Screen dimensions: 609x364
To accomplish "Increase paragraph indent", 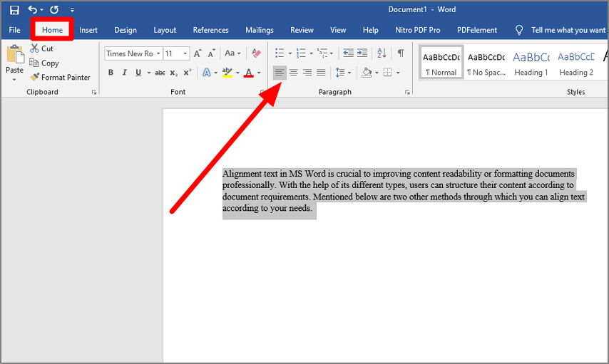I will coord(362,53).
